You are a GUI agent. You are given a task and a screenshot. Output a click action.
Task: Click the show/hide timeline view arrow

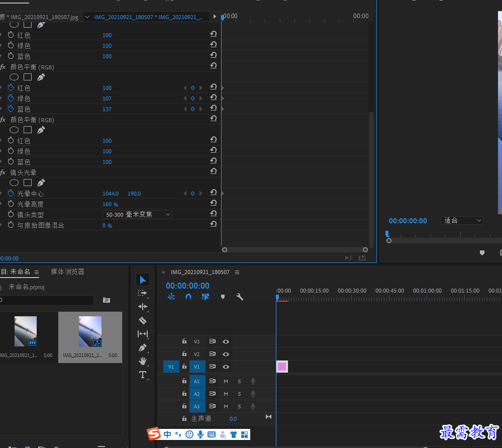click(x=215, y=17)
